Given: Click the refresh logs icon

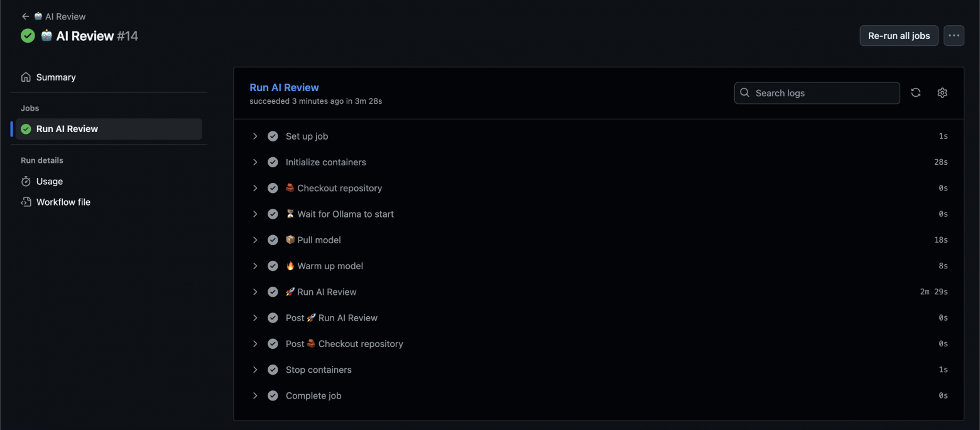Looking at the screenshot, I should [916, 93].
